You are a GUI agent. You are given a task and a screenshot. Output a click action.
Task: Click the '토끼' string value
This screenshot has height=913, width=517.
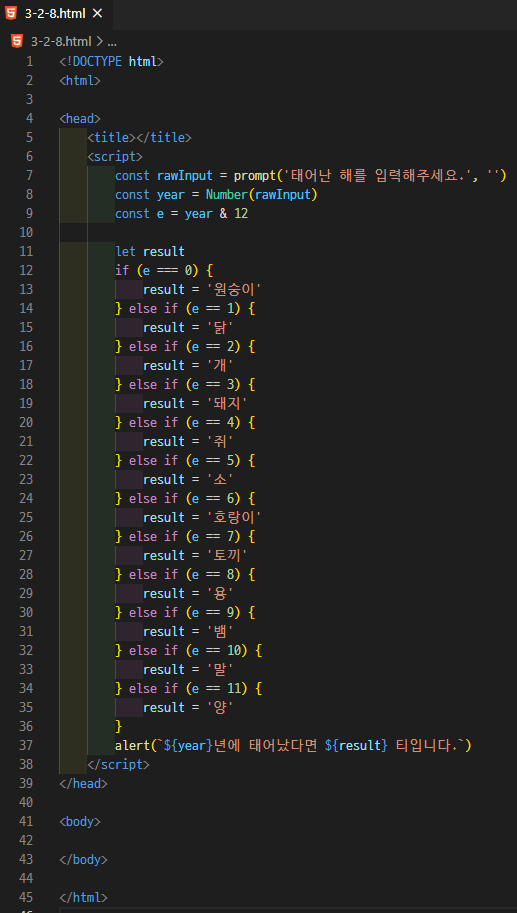[x=226, y=555]
